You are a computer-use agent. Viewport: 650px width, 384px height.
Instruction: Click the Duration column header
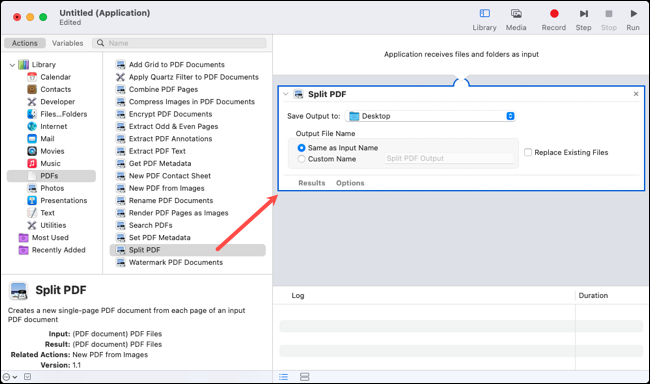click(593, 296)
